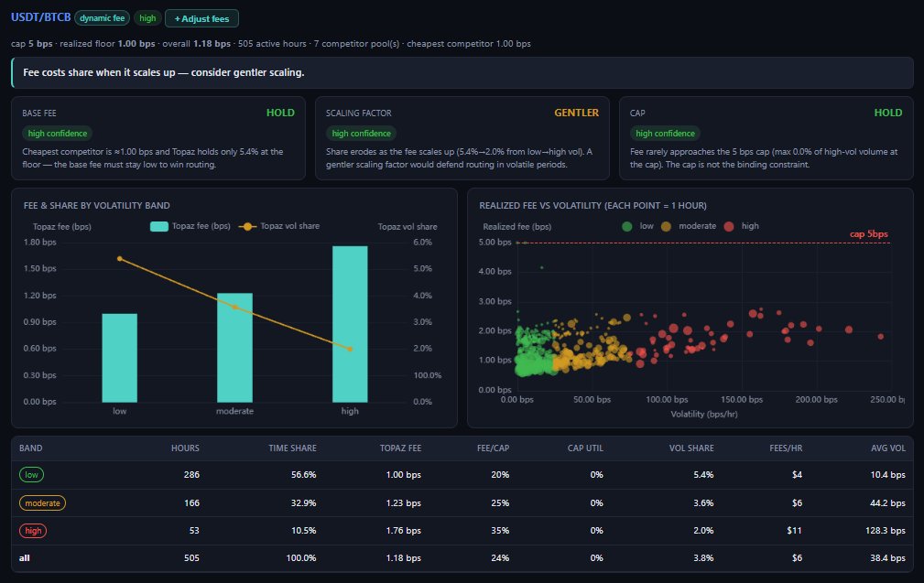924x583 pixels.
Task: Click the FEE & SHARE BY VOLATILITY BAND heading
Action: pos(97,206)
